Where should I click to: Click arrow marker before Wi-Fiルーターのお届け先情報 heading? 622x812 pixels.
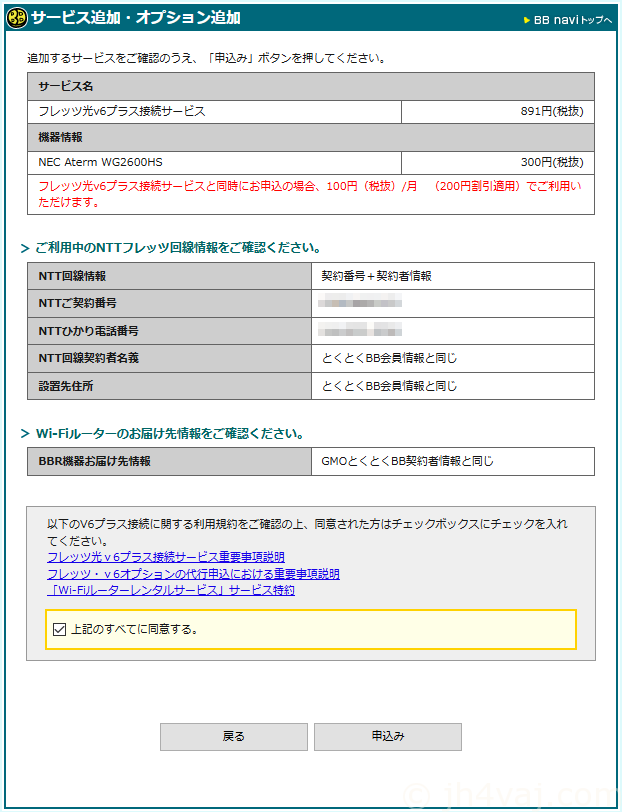(x=25, y=434)
